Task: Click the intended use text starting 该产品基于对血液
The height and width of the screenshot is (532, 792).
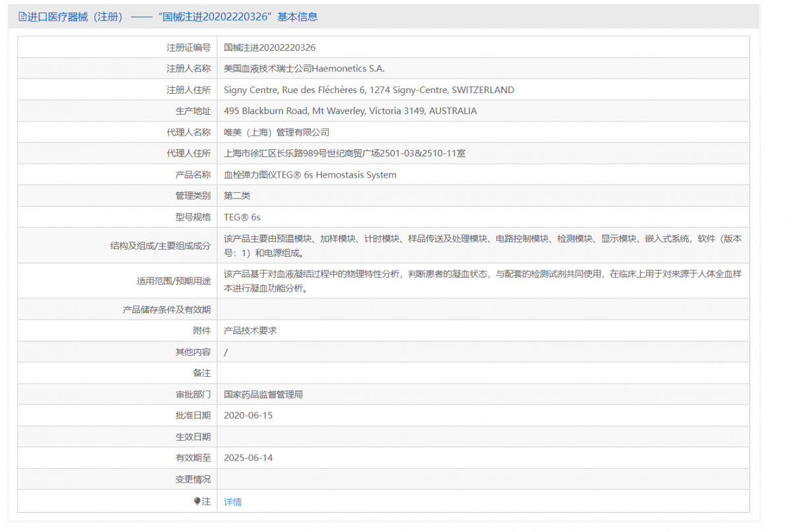Action: pyautogui.click(x=483, y=281)
